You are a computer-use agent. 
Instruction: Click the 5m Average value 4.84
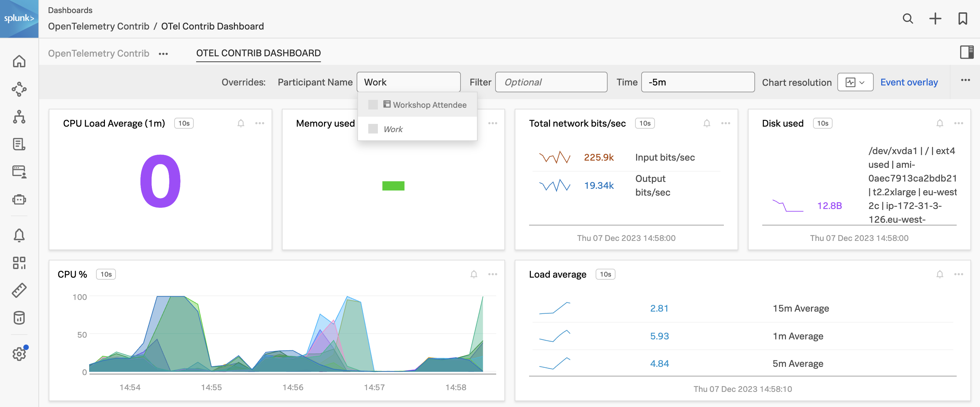tap(659, 364)
